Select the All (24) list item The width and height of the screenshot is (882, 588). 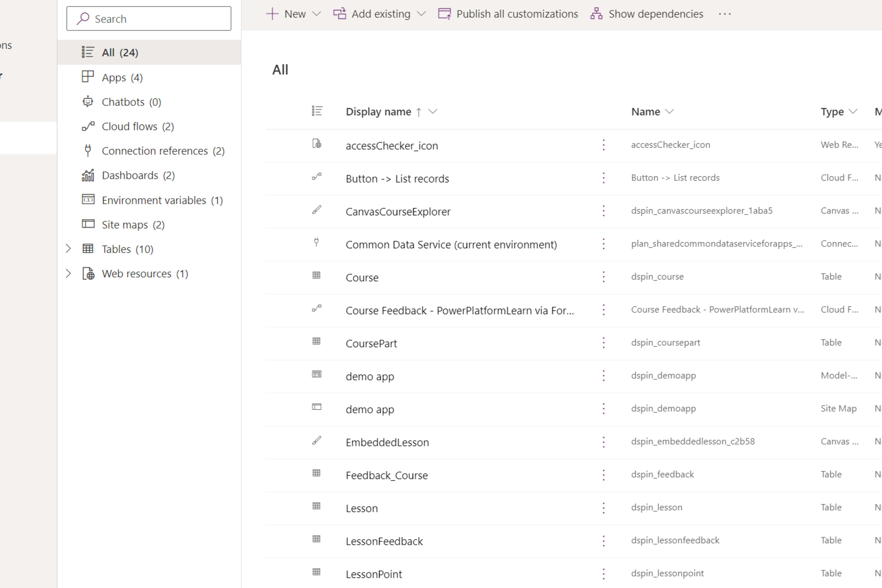coord(149,53)
